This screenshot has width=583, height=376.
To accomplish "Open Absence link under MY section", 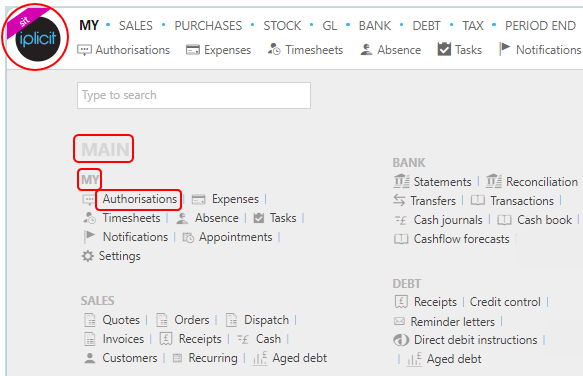I will click(217, 218).
